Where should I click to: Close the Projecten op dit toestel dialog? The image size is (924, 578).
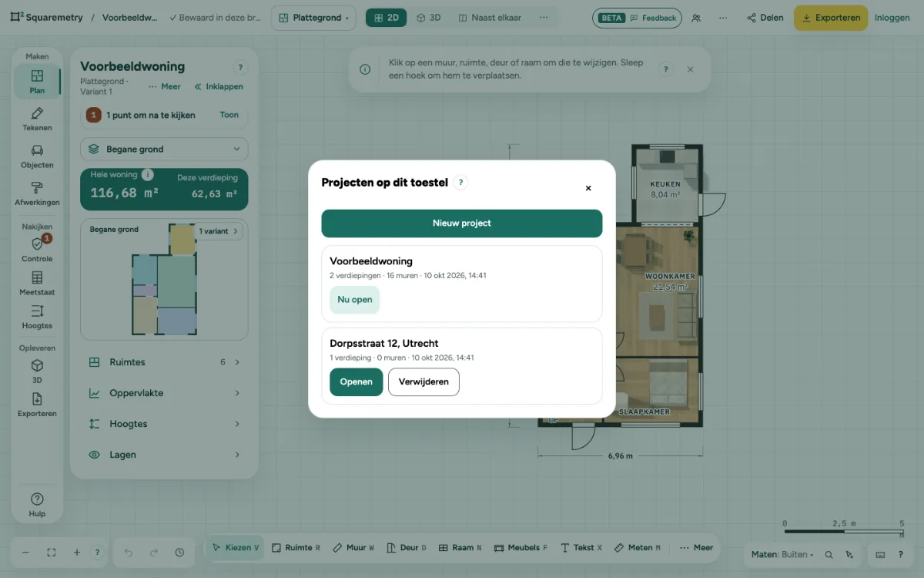(x=588, y=188)
